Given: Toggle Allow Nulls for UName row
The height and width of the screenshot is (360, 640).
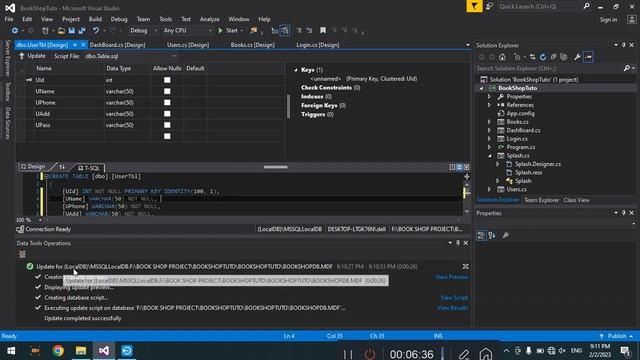Looking at the screenshot, I should click(167, 91).
